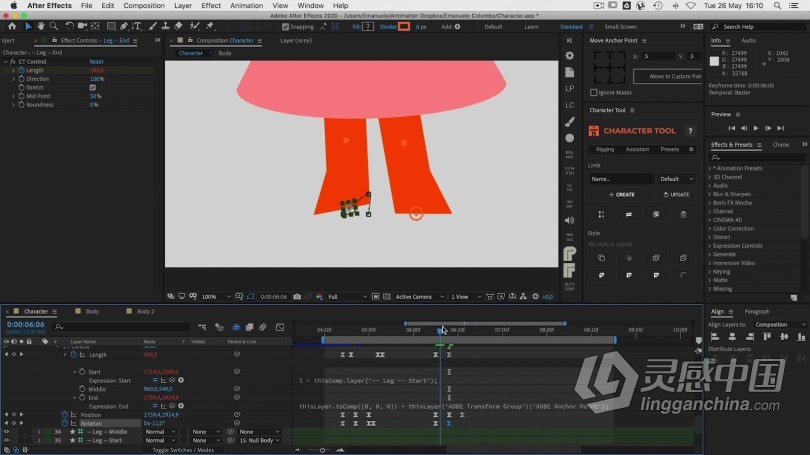Screen dimensions: 810x455
Task: Enable the Ignore Masks checkbox
Action: pyautogui.click(x=594, y=92)
